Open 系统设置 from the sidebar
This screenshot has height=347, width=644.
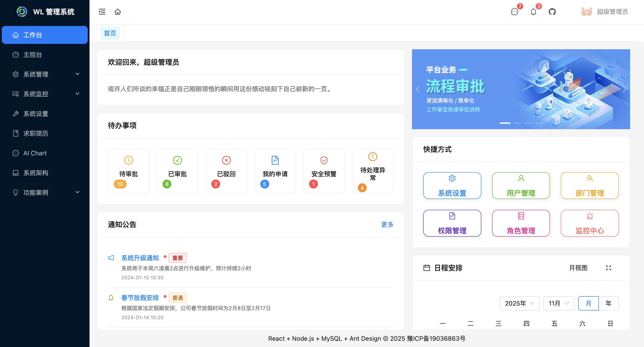click(x=36, y=114)
